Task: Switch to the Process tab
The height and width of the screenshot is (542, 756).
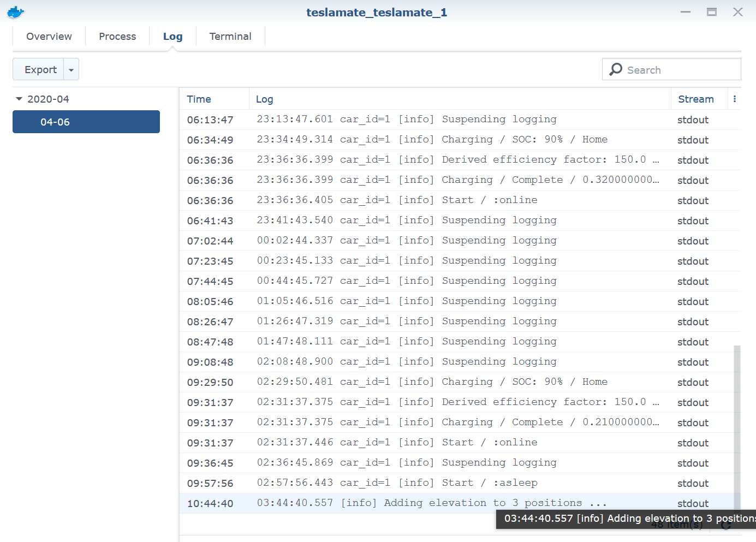Action: 117,37
